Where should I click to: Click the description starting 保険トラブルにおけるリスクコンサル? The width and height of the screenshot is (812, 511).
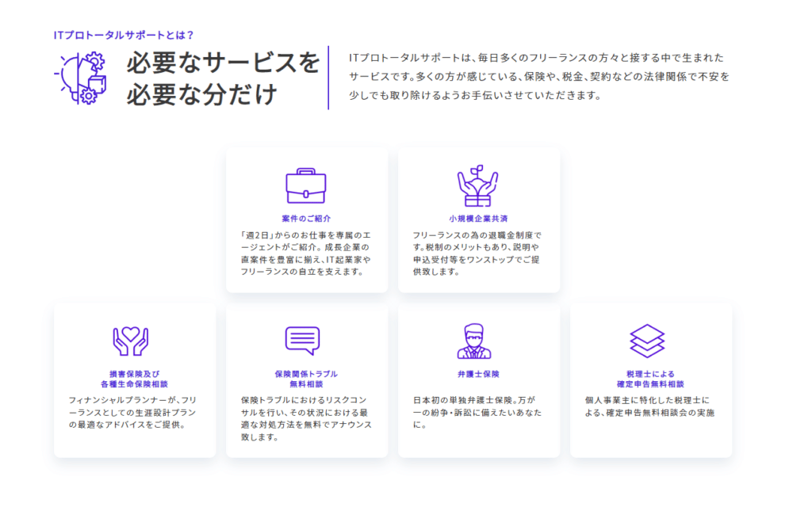(x=306, y=418)
